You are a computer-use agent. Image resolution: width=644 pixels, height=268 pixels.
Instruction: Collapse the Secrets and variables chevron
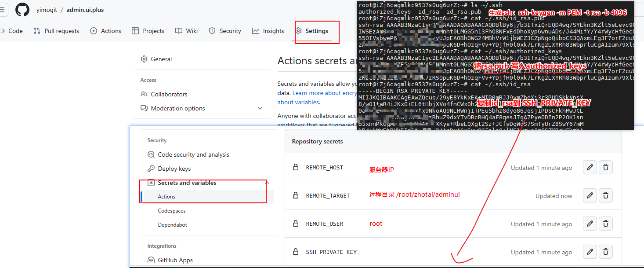pyautogui.click(x=268, y=183)
